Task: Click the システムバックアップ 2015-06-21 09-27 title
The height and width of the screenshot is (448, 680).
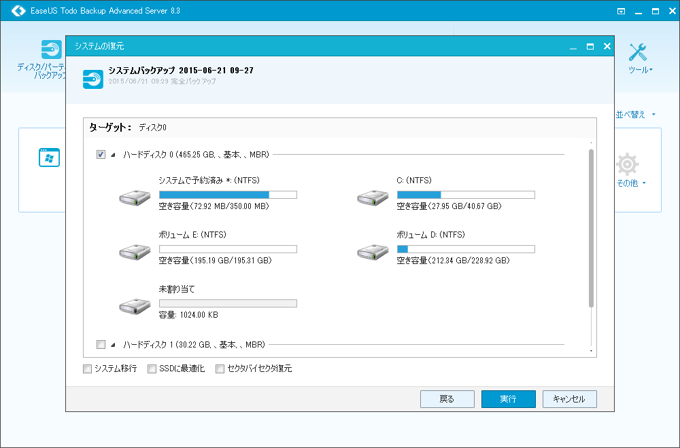Action: pyautogui.click(x=181, y=70)
